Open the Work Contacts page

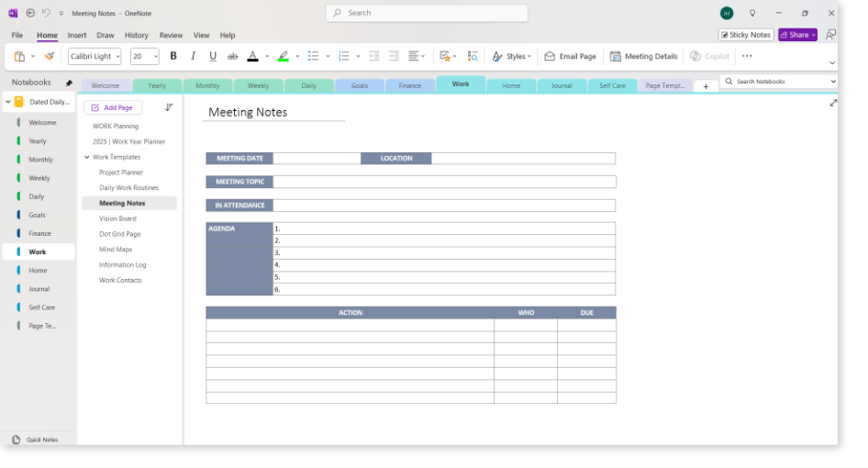point(120,280)
